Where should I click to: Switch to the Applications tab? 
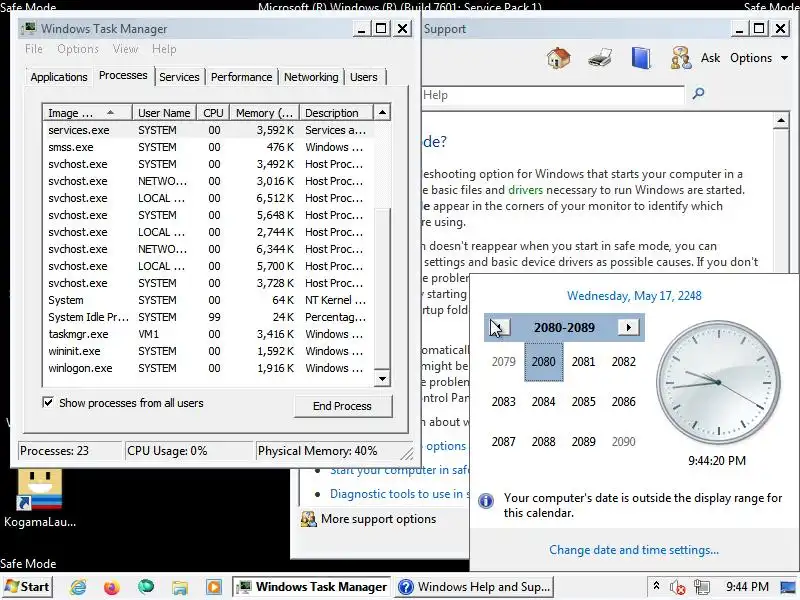coord(59,77)
